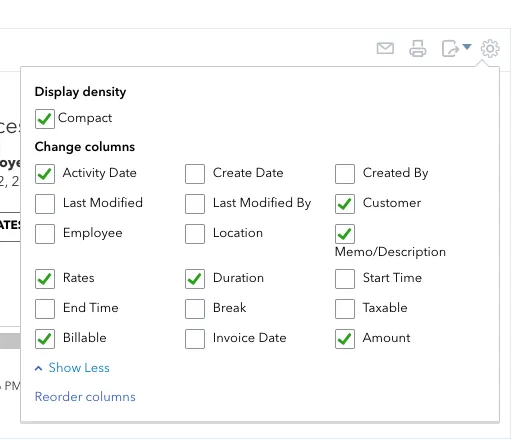Uncheck the Rates column

point(45,279)
